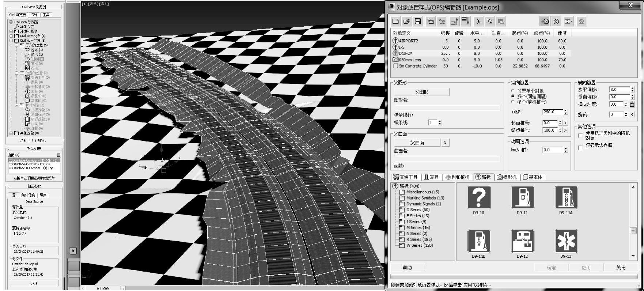Image resolution: width=644 pixels, height=291 pixels.
Task: Select the D9-11B EV charging sign
Action: pyautogui.click(x=479, y=241)
